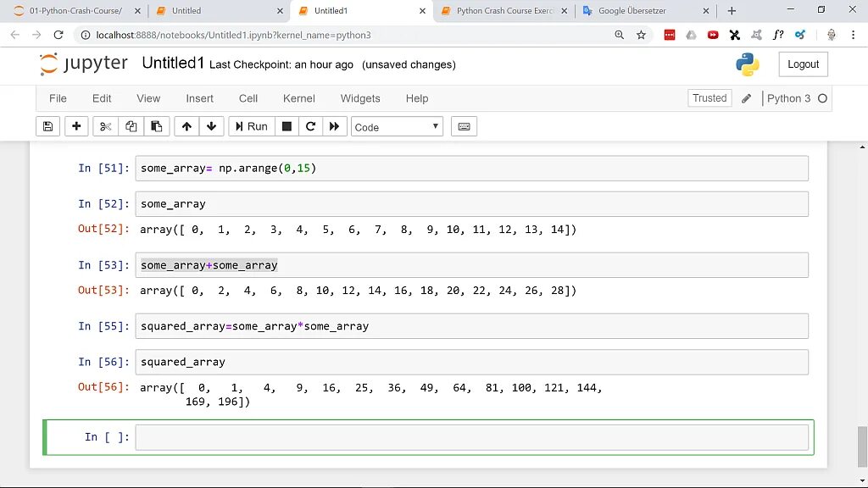Click the f? extension icon

pos(778,35)
